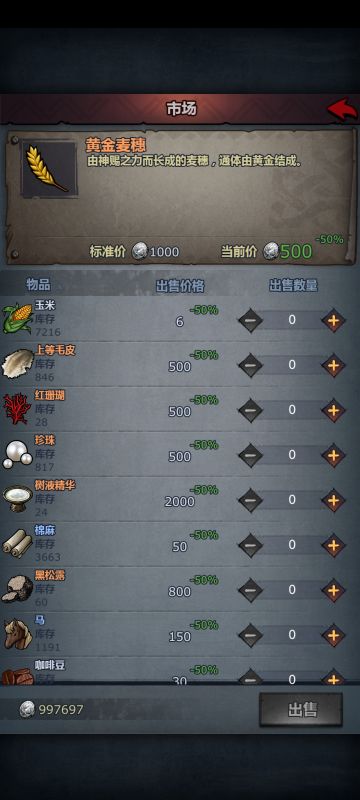
Task: Select the black truffle (黑松露) icon
Action: point(17,589)
